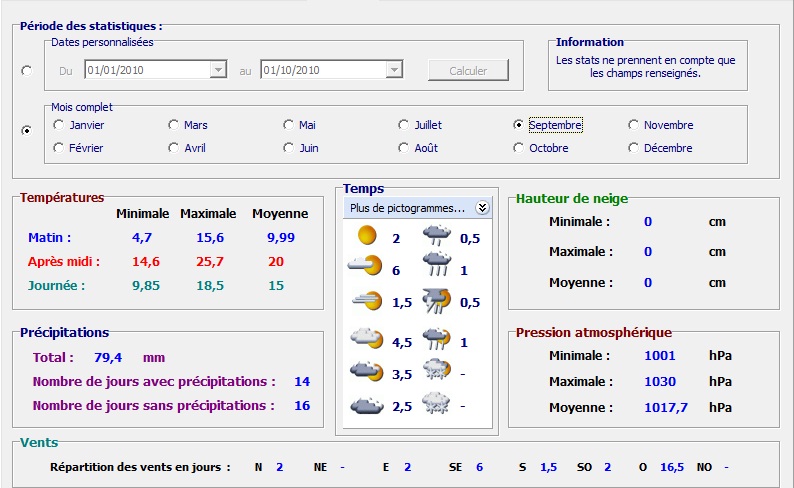794x488 pixels.
Task: Select Mars month option
Action: [187, 125]
